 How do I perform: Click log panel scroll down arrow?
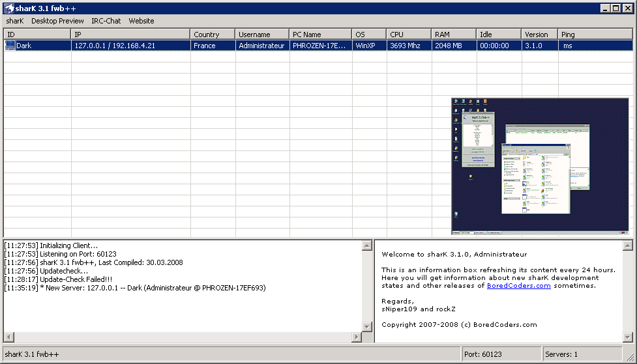(x=366, y=326)
